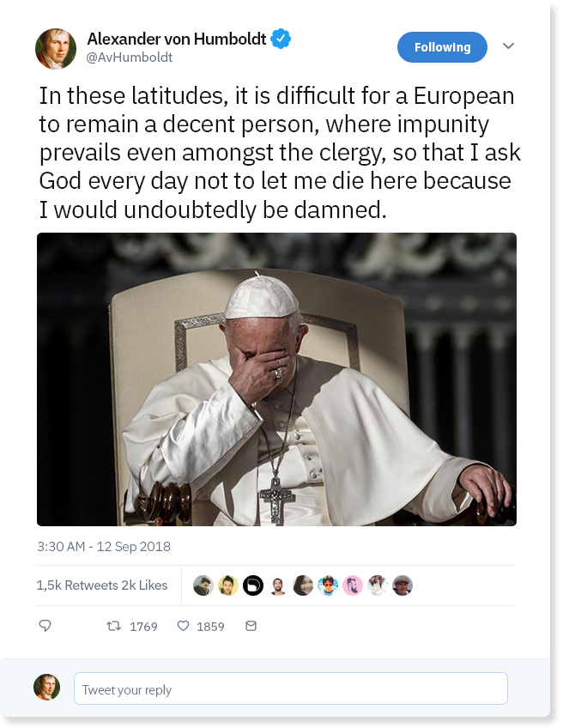Click the last liker avatar in row
This screenshot has height=728, width=563.
click(x=403, y=585)
